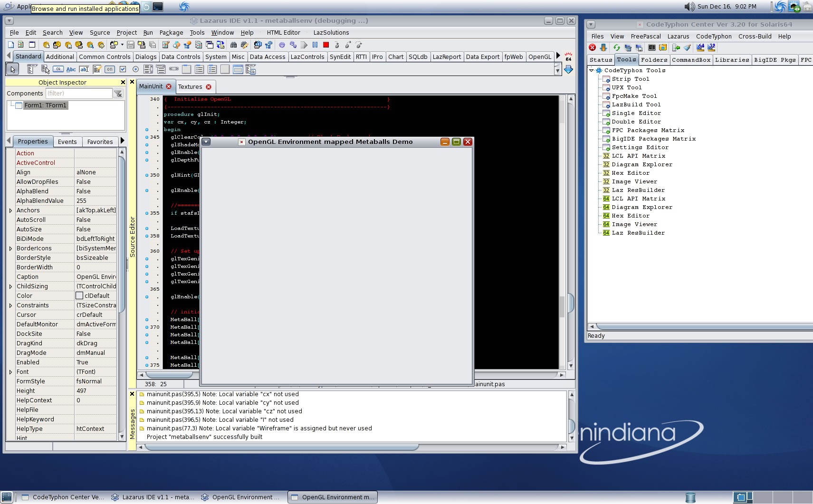Click the Pause debugging icon
The height and width of the screenshot is (504, 813).
(x=315, y=45)
